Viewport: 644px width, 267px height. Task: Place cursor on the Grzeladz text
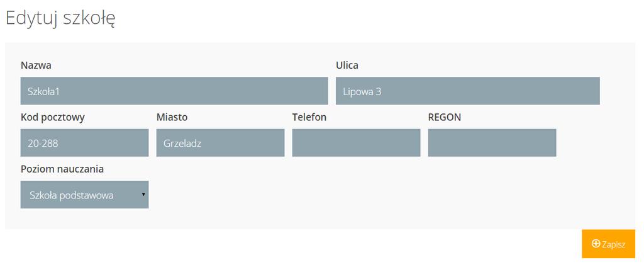(182, 144)
